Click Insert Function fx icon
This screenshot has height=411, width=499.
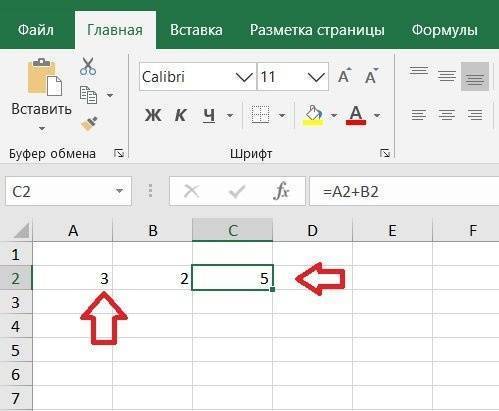281,191
